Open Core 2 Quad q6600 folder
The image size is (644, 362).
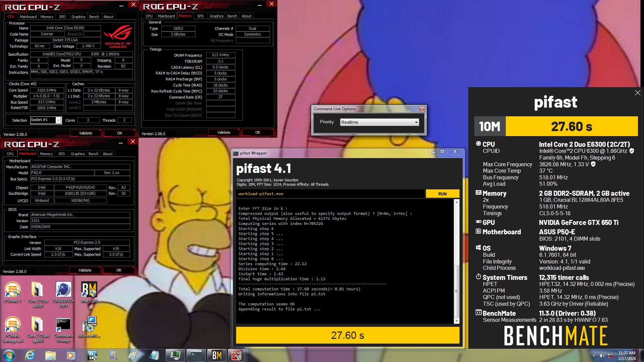[38, 330]
